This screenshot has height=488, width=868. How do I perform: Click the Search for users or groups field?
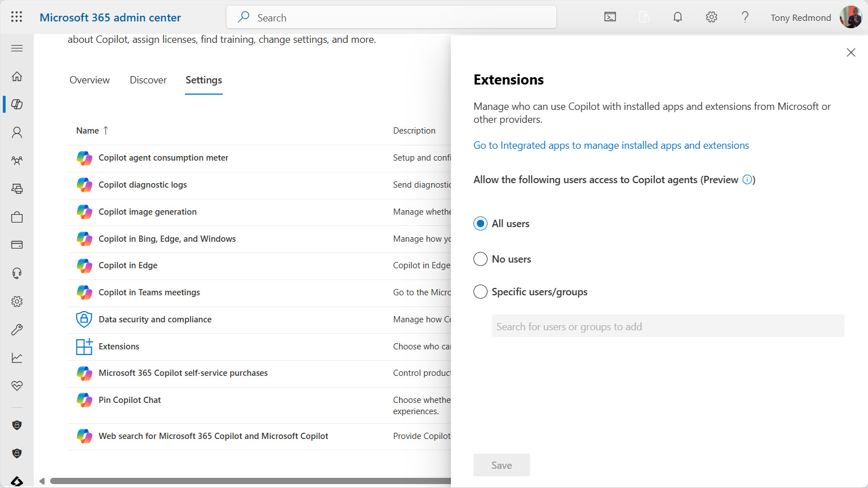click(668, 327)
